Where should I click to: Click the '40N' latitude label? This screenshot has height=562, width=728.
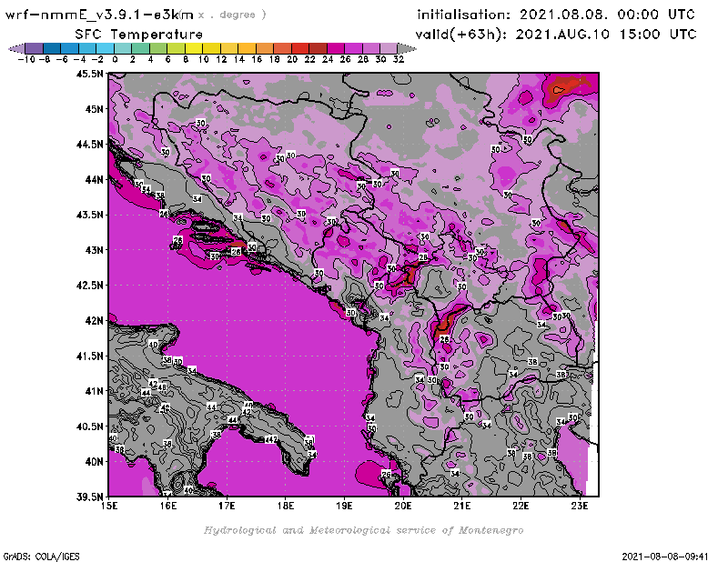click(94, 462)
